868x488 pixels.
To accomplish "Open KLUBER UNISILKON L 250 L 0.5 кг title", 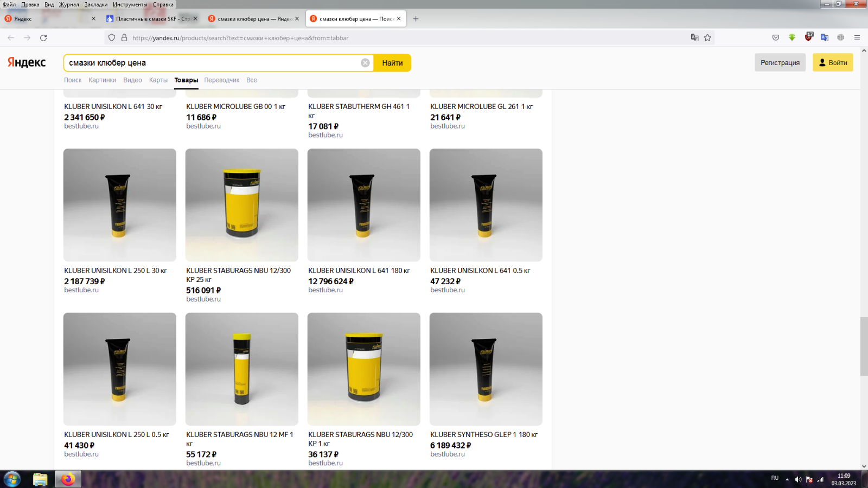I will 117,435.
